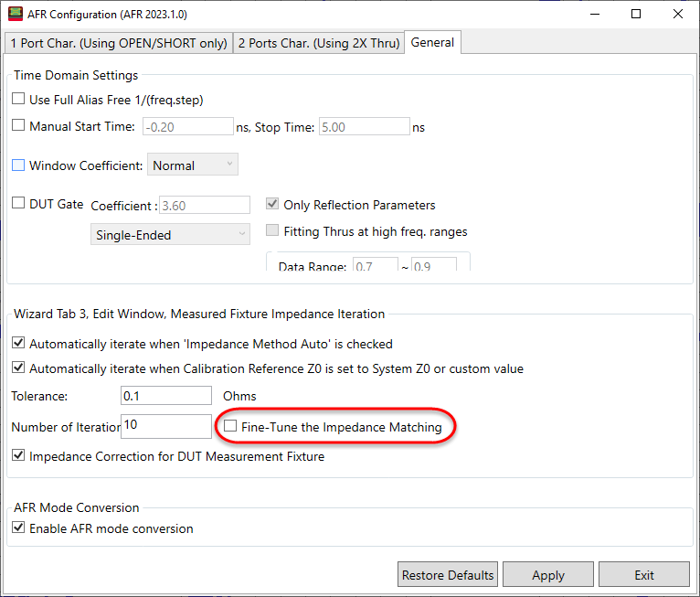
Task: Click the Data Range upper value field
Action: (434, 264)
